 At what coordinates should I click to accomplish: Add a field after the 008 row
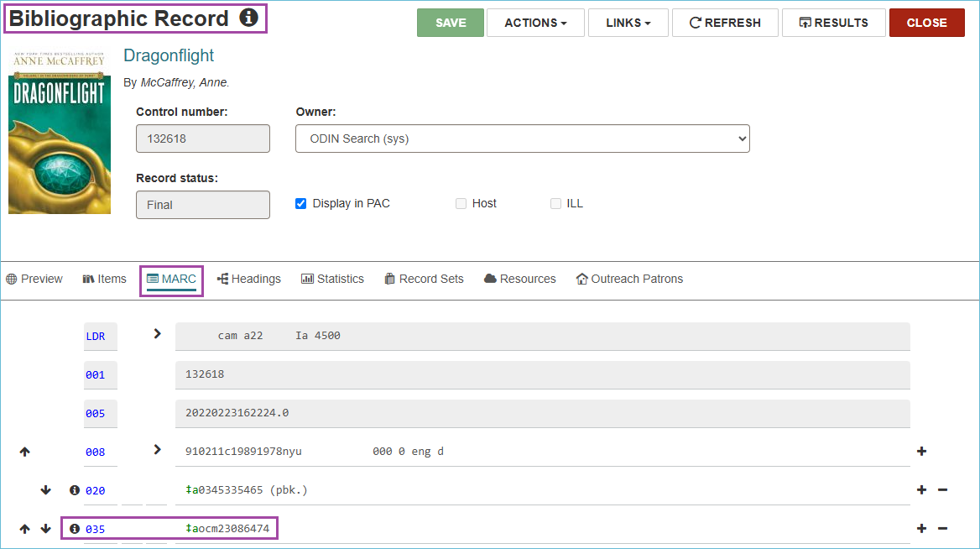pyautogui.click(x=922, y=452)
